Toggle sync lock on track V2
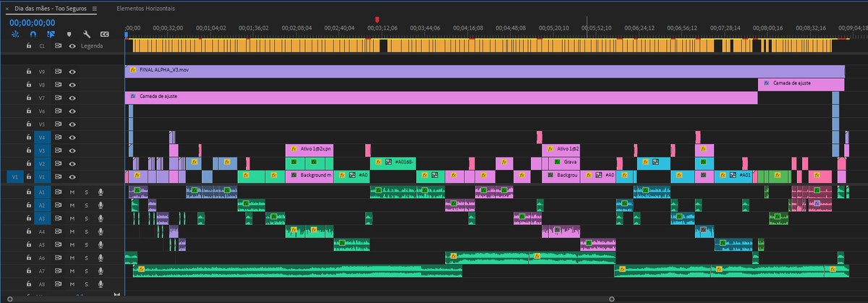 59,163
